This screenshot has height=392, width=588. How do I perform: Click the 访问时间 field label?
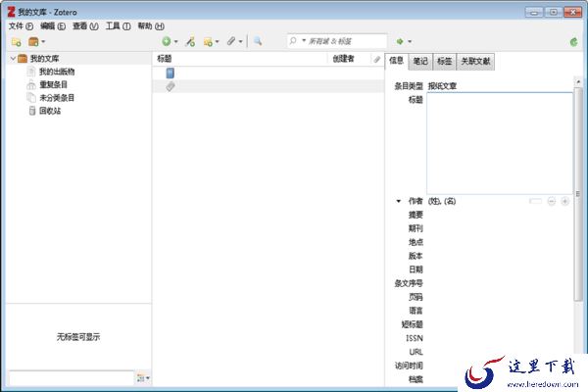tap(409, 366)
